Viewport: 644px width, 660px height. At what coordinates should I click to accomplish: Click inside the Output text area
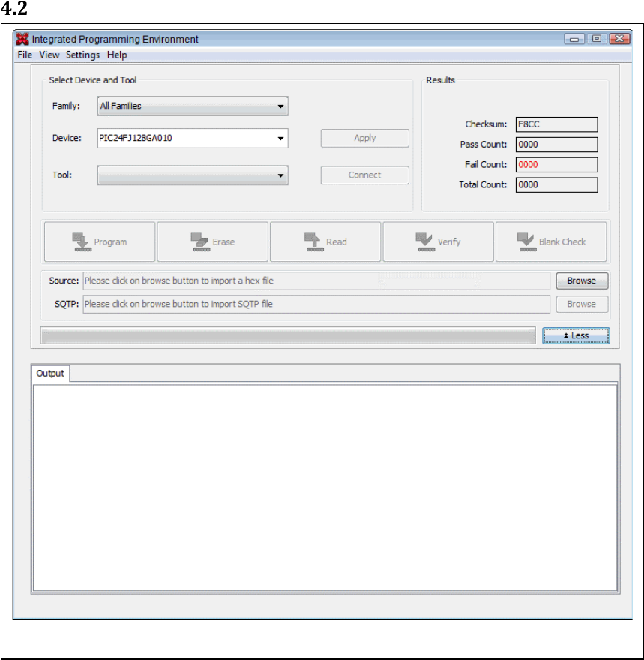point(325,487)
